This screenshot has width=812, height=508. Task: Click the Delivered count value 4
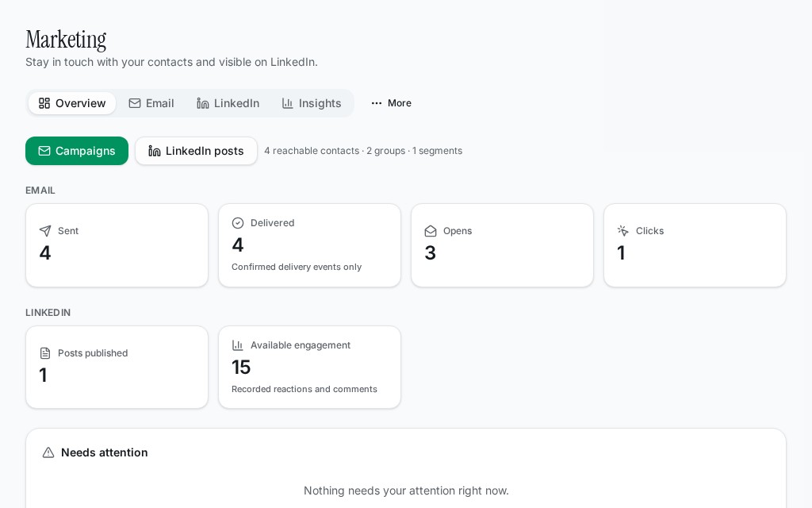238,245
